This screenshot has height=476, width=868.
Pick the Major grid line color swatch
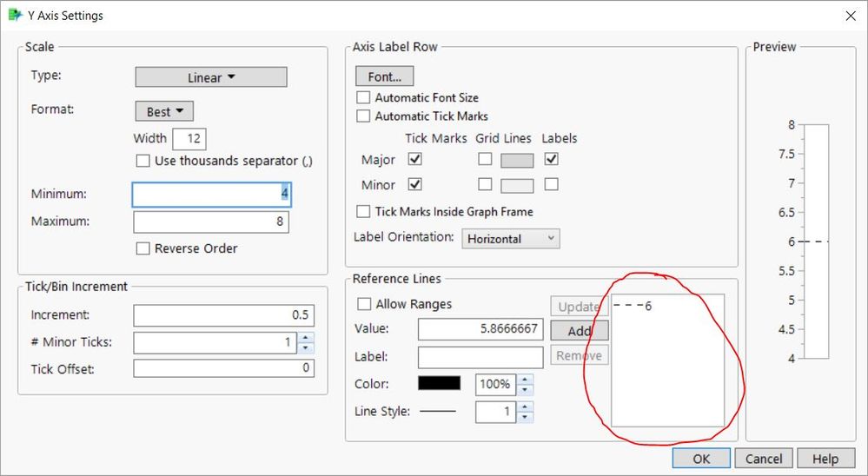click(517, 161)
